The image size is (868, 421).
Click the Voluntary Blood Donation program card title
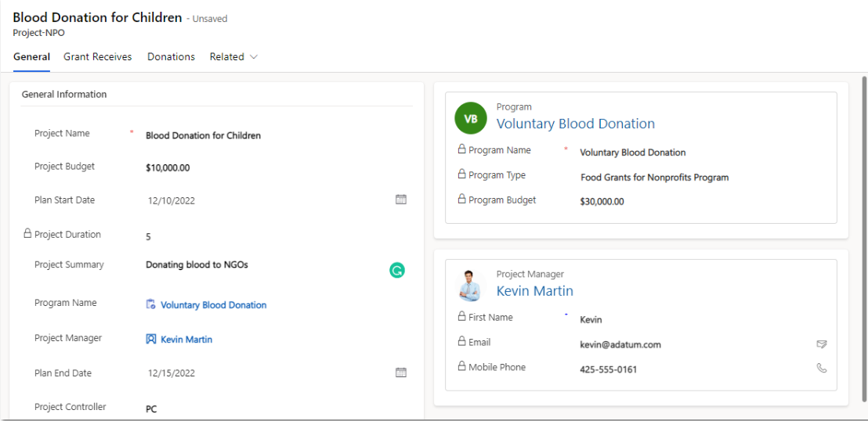pos(575,124)
